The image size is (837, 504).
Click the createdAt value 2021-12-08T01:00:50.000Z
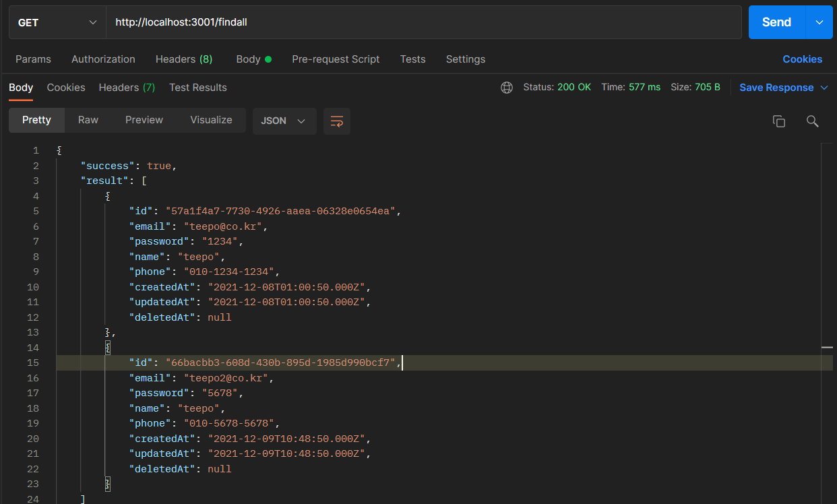(x=287, y=287)
